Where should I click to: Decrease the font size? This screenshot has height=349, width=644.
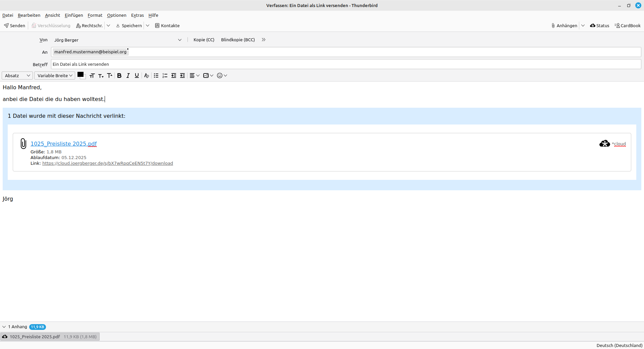(x=101, y=76)
